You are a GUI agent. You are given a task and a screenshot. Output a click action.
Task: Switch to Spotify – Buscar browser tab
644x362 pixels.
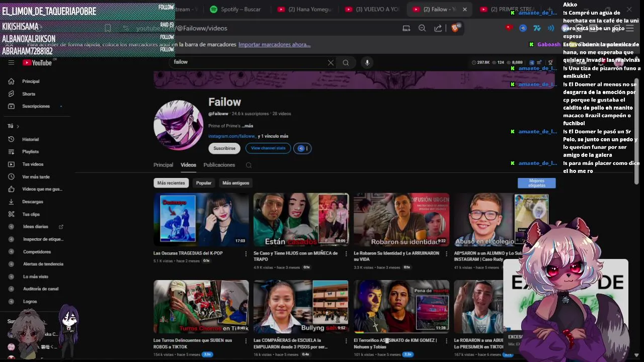tap(235, 9)
